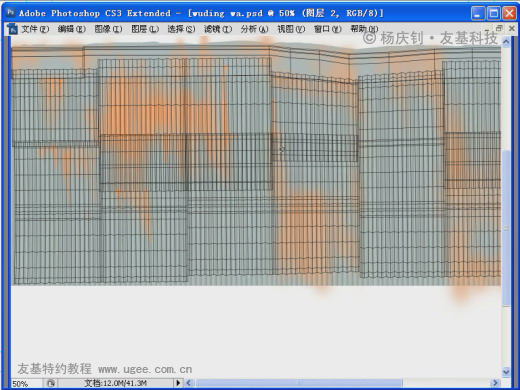Image resolution: width=520 pixels, height=390 pixels.
Task: Open the 选择 (Select) menu
Action: click(x=181, y=29)
